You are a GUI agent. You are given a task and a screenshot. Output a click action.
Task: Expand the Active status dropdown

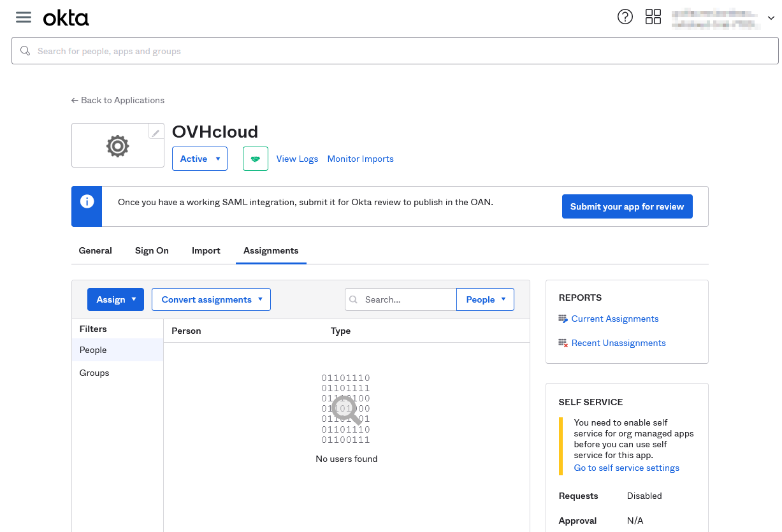point(199,159)
